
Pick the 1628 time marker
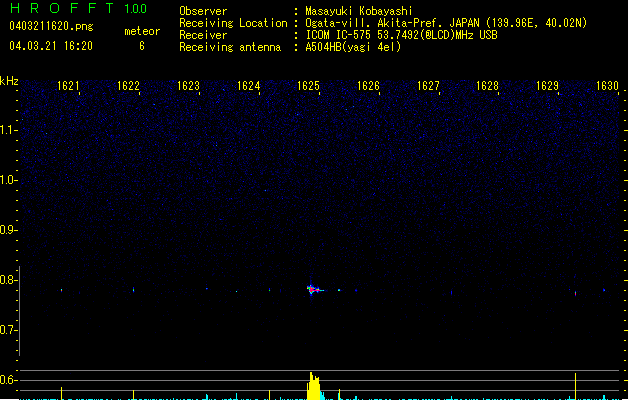(x=487, y=87)
